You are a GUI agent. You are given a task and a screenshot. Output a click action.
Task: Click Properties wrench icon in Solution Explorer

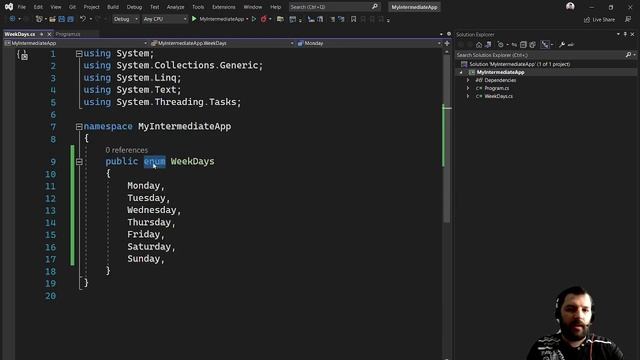(x=562, y=44)
